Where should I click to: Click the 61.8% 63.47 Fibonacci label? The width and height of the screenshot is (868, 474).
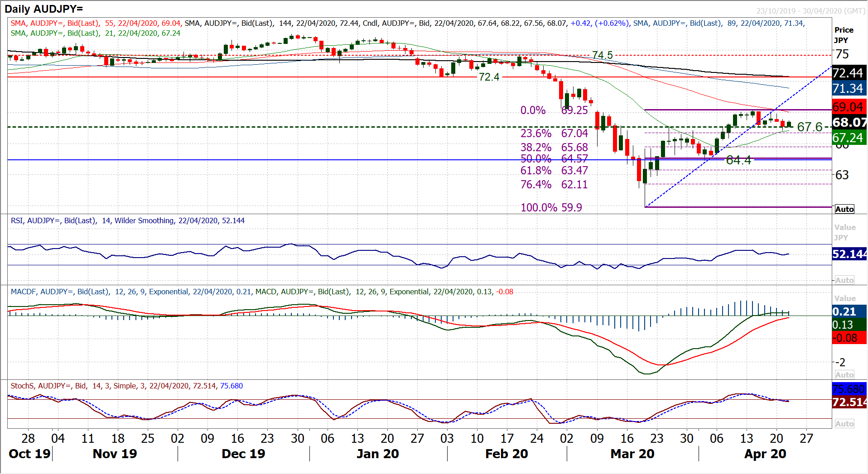(x=554, y=170)
